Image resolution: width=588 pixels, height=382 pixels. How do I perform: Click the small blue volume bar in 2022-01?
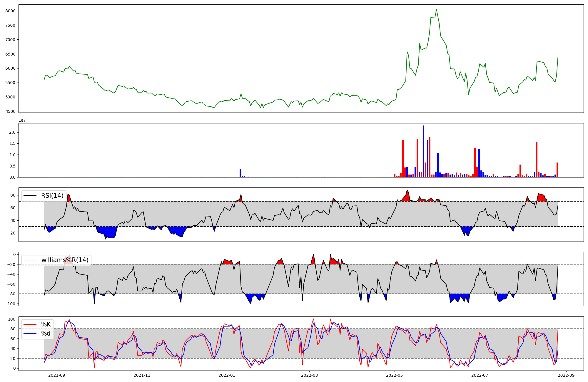tap(240, 173)
